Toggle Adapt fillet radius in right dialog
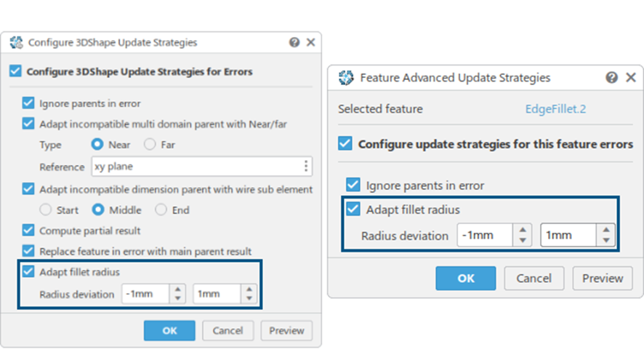Viewport: 644px width, 363px height. 353,210
